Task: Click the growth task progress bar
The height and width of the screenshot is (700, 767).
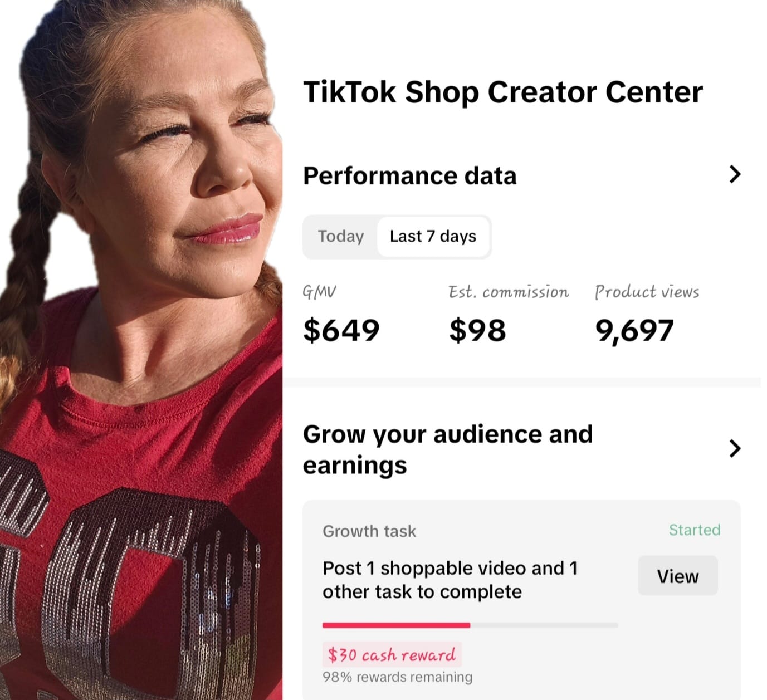Action: click(x=470, y=625)
